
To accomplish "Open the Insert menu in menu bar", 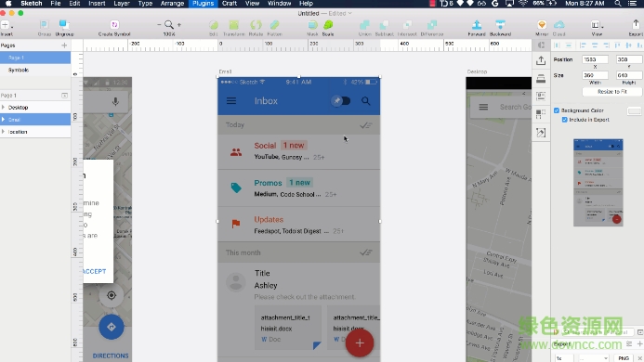I will [97, 4].
